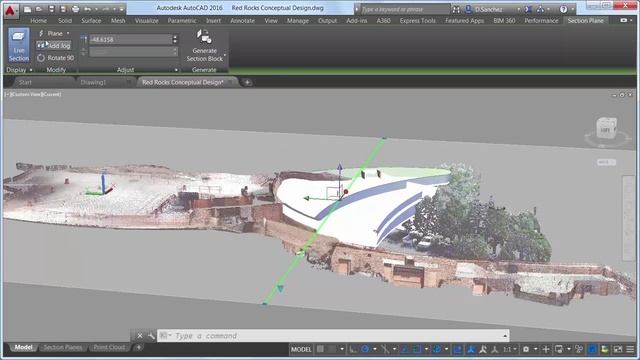Open the Express Tools ribbon tab
Image resolution: width=640 pixels, height=360 pixels.
point(418,20)
